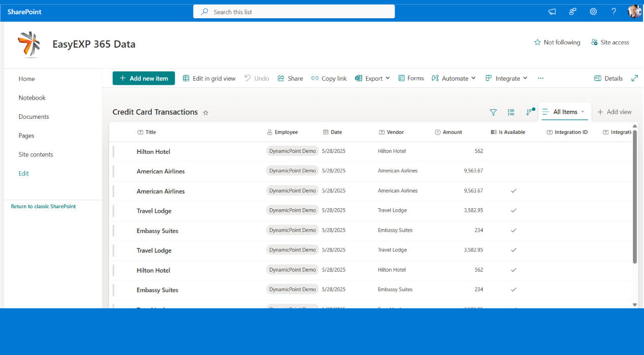Open the Help question mark icon
Viewport: 644px width, 355px height.
pyautogui.click(x=614, y=12)
